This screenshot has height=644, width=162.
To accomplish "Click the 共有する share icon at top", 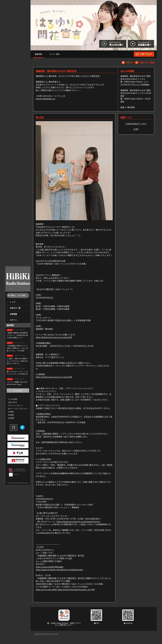I will [127, 62].
